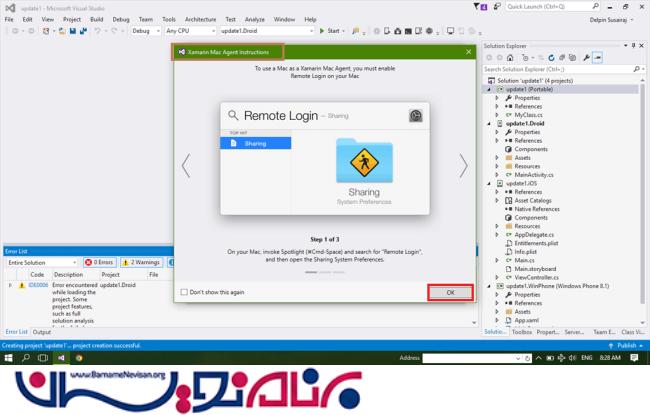The image size is (650, 415).
Task: Click the Publish button in status bar
Action: coord(626,345)
